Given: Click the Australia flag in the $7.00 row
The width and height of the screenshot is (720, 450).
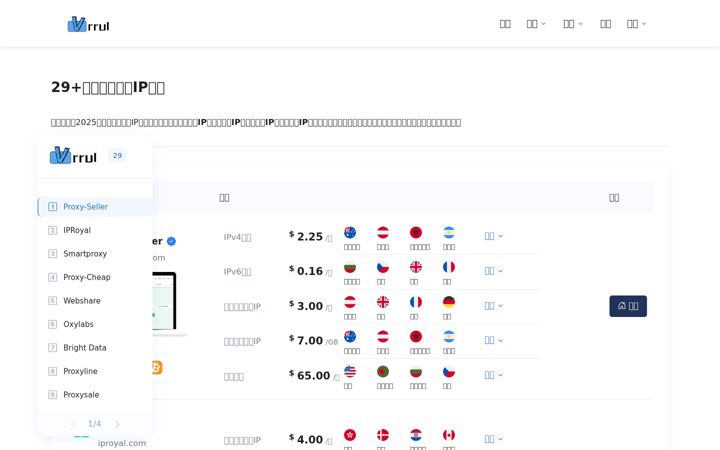Looking at the screenshot, I should (x=350, y=337).
